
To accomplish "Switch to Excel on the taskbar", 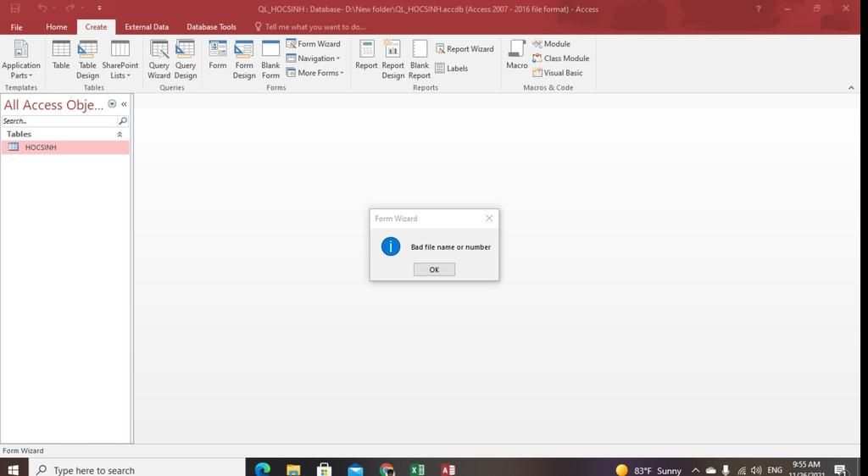I will click(x=417, y=469).
